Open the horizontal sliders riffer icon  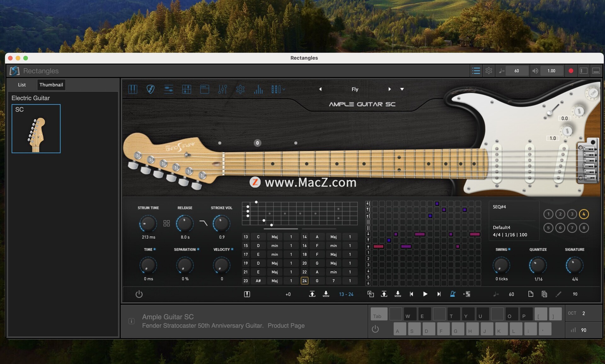tap(169, 90)
